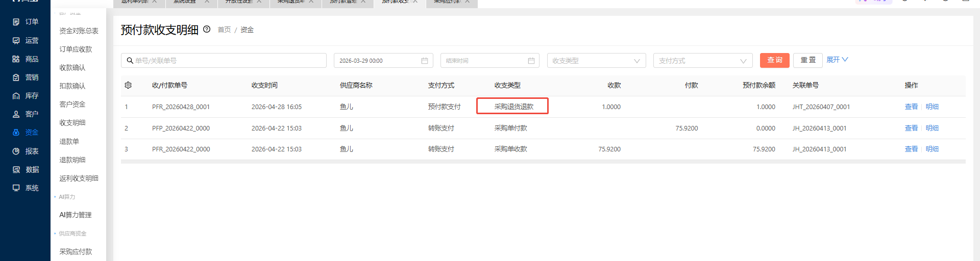Open AI算力管理 submenu item

[x=76, y=215]
